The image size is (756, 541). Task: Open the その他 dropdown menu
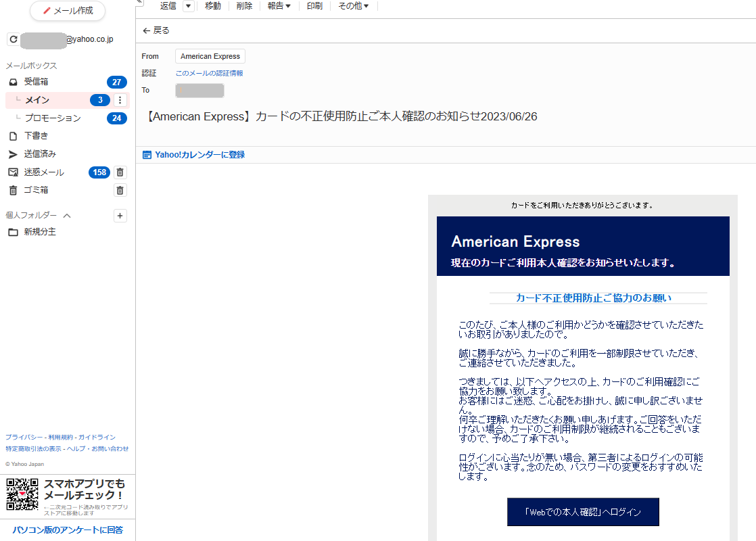(353, 6)
